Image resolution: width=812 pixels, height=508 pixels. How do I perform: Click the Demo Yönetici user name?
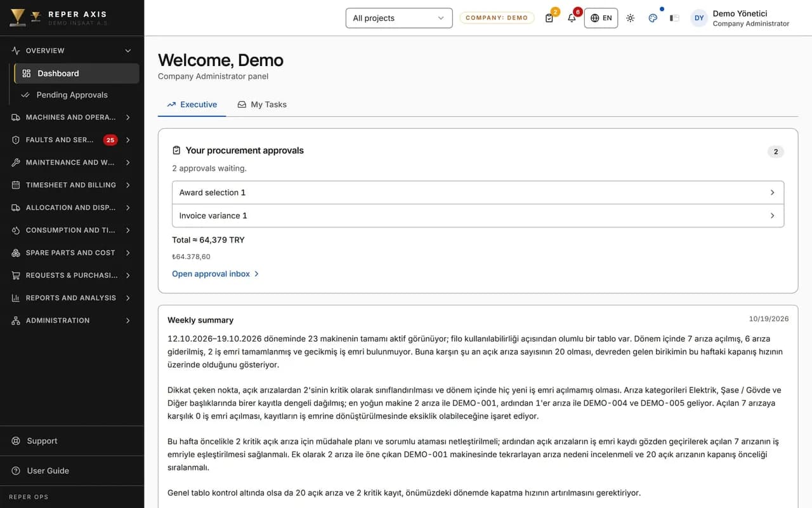tap(740, 13)
